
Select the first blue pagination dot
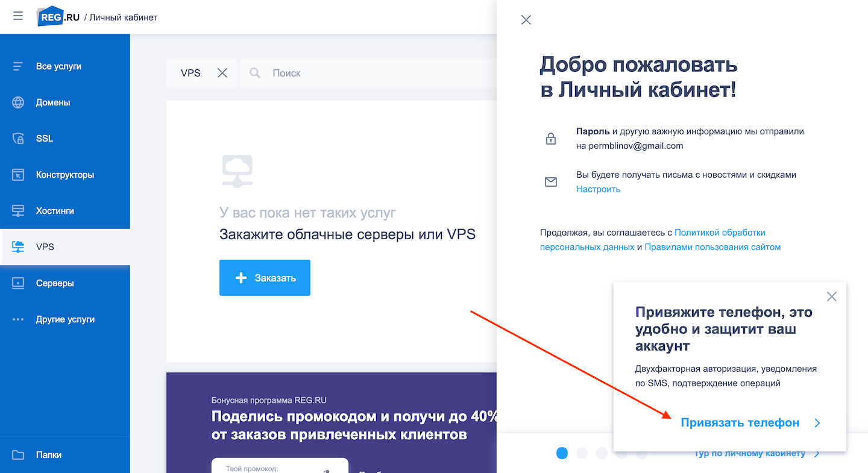[562, 453]
